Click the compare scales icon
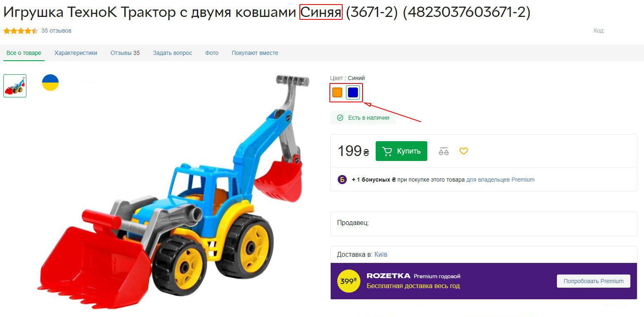The image size is (644, 317). tap(444, 151)
